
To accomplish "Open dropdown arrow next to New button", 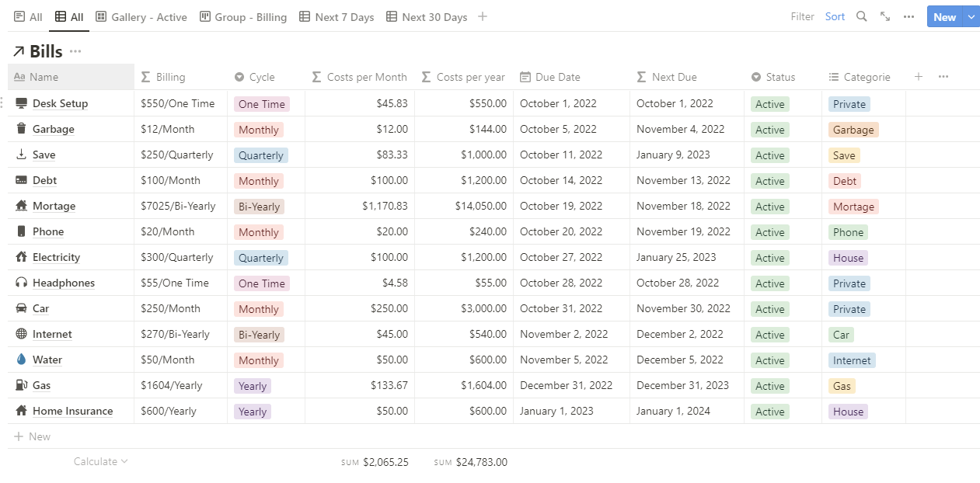I will pos(971,17).
